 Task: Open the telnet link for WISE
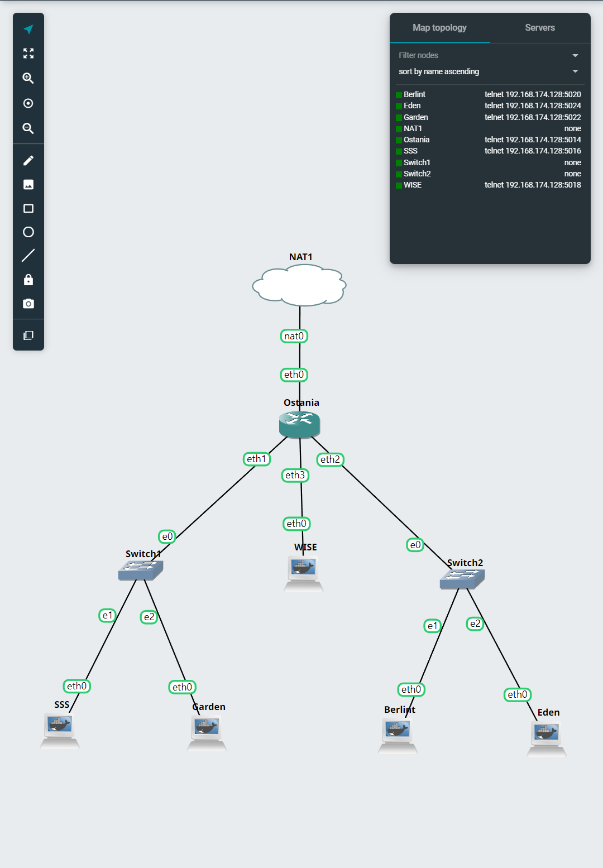[x=532, y=184]
